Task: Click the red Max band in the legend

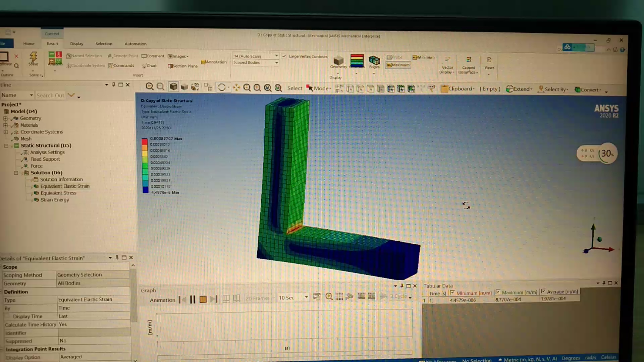Action: [145, 141]
